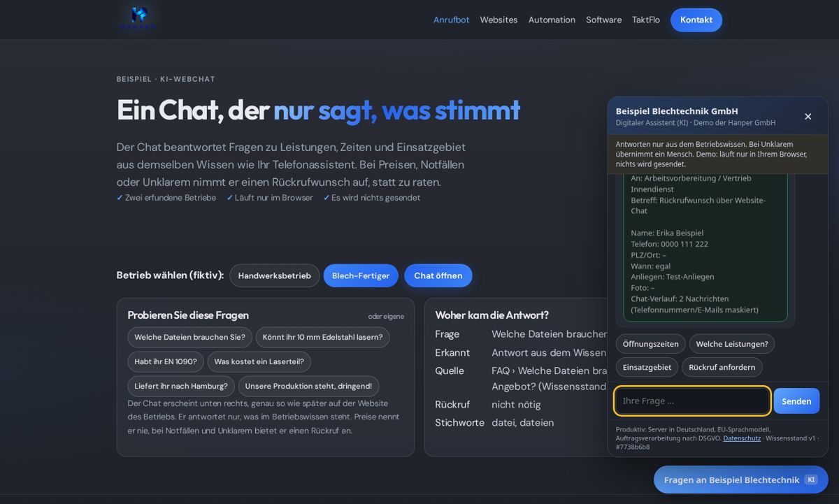
Task: Click the 'Ein Chat, der nur sagt, was stimmt' heading
Action: tap(318, 110)
